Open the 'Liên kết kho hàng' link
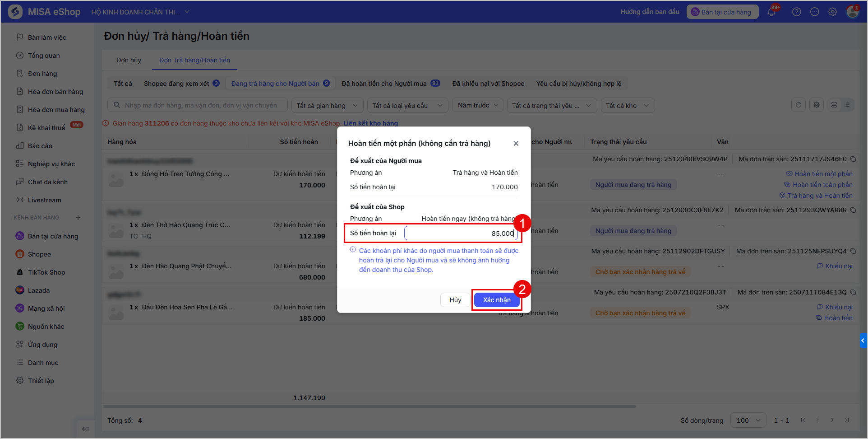868x439 pixels. tap(371, 123)
